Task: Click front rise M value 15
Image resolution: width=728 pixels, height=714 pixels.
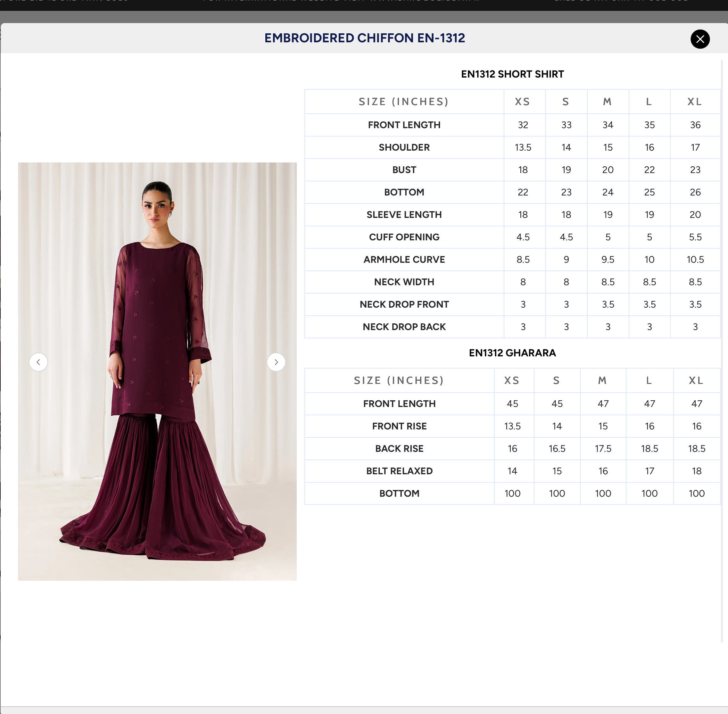Action: click(603, 426)
